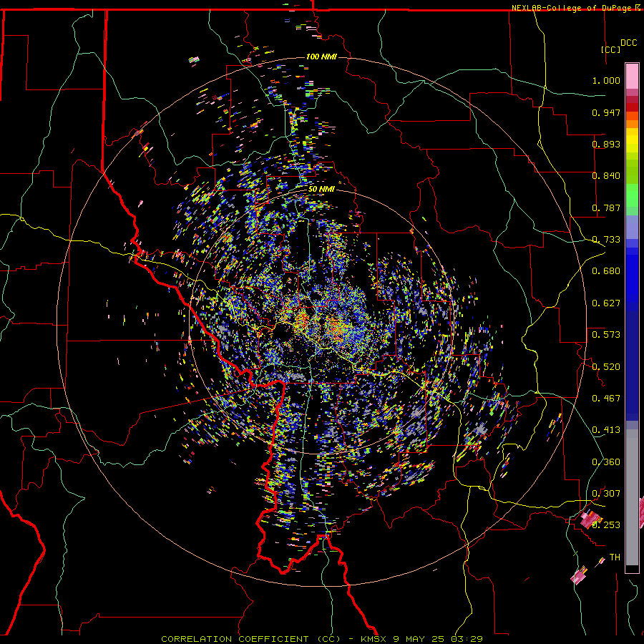Select the 0.627 scale value
Screen dimensions: 644x644
point(606,303)
